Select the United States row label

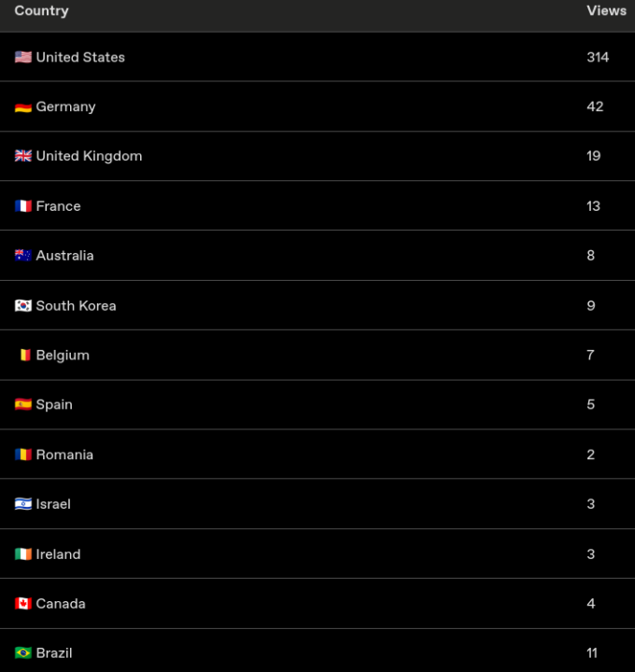coord(80,57)
